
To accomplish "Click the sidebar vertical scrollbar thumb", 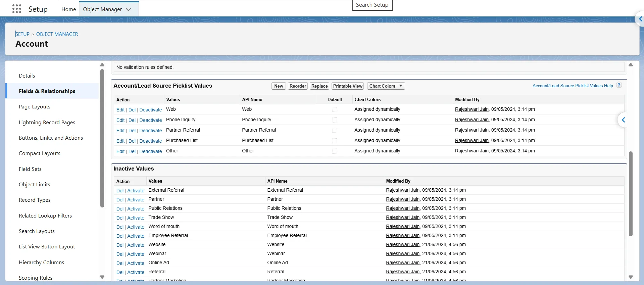I will pyautogui.click(x=102, y=138).
